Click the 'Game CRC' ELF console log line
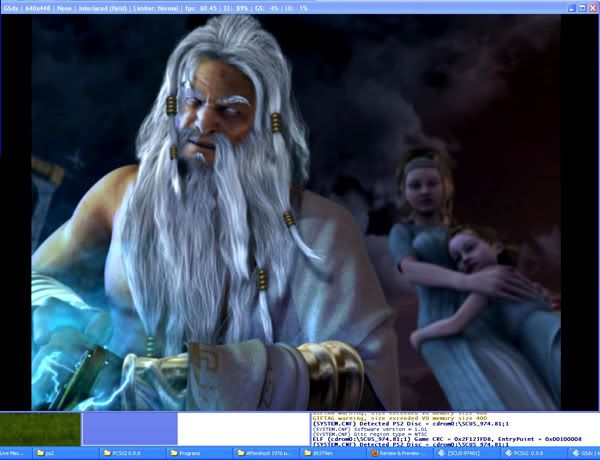Viewport: 600px width, 460px height. click(x=447, y=439)
